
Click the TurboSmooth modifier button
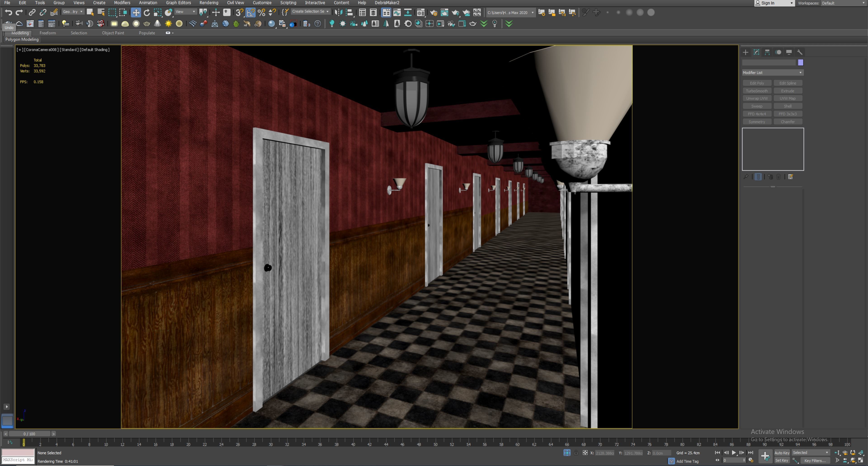pos(757,91)
